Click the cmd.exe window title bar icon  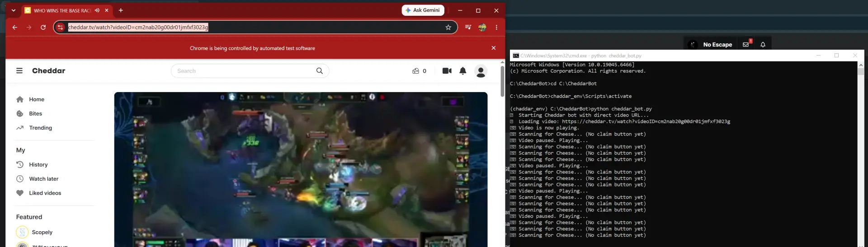pos(515,56)
